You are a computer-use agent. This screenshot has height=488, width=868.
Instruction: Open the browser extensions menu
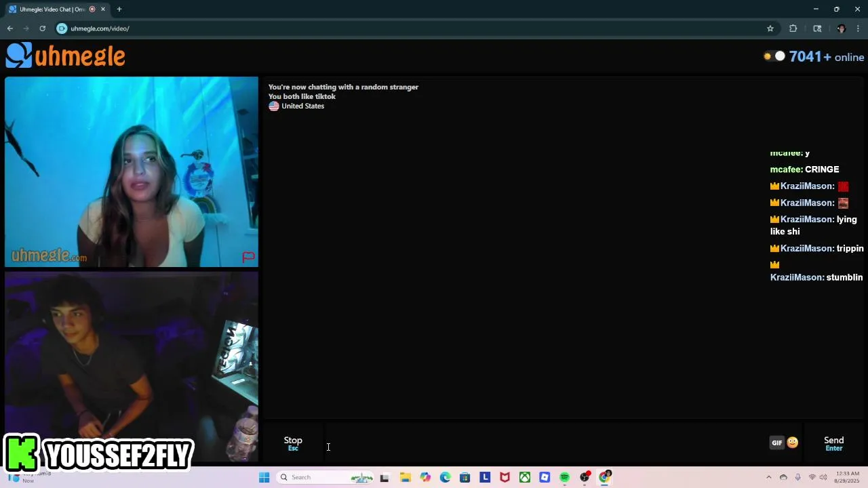793,28
